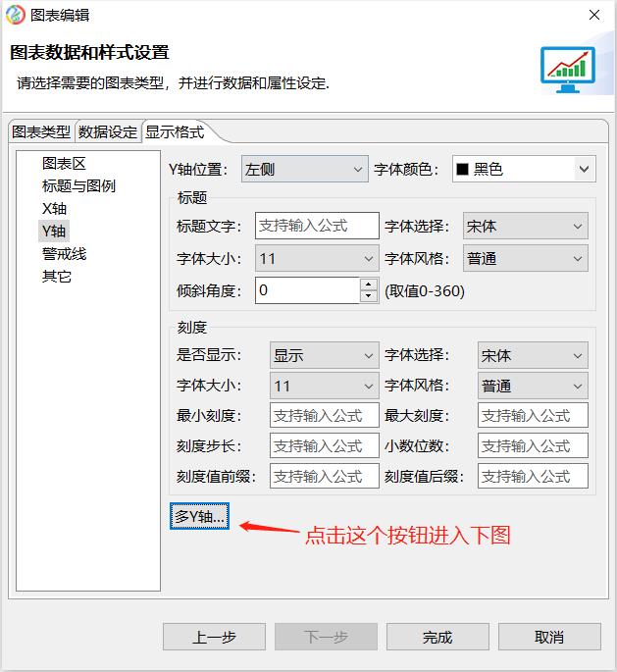The image size is (617, 672).
Task: Close the 图表编辑 dialog
Action: (x=593, y=15)
